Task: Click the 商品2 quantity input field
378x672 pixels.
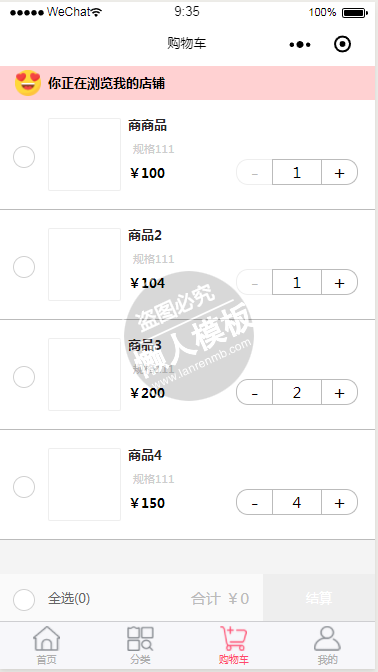Action: [297, 282]
